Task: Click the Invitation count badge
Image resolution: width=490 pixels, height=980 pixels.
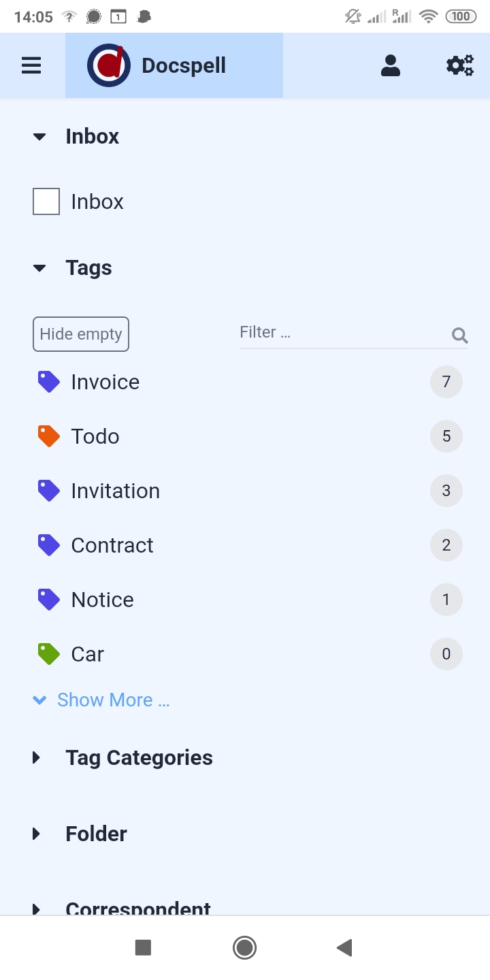Action: pyautogui.click(x=446, y=491)
